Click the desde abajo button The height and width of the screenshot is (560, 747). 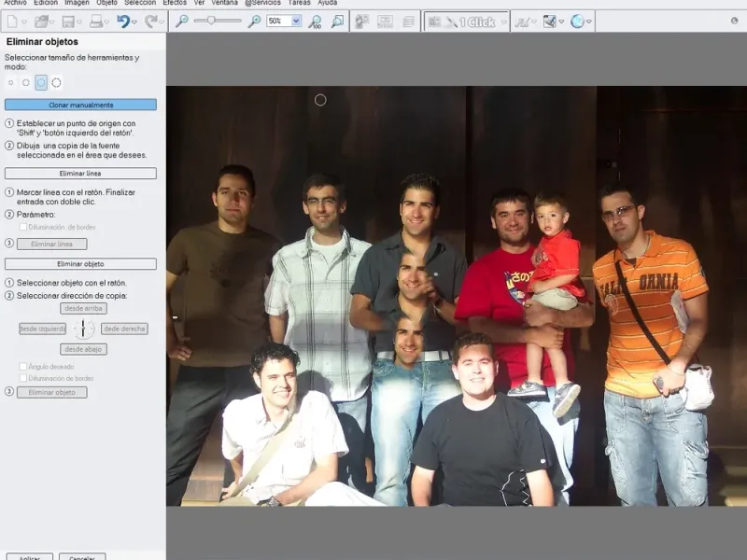click(x=83, y=349)
